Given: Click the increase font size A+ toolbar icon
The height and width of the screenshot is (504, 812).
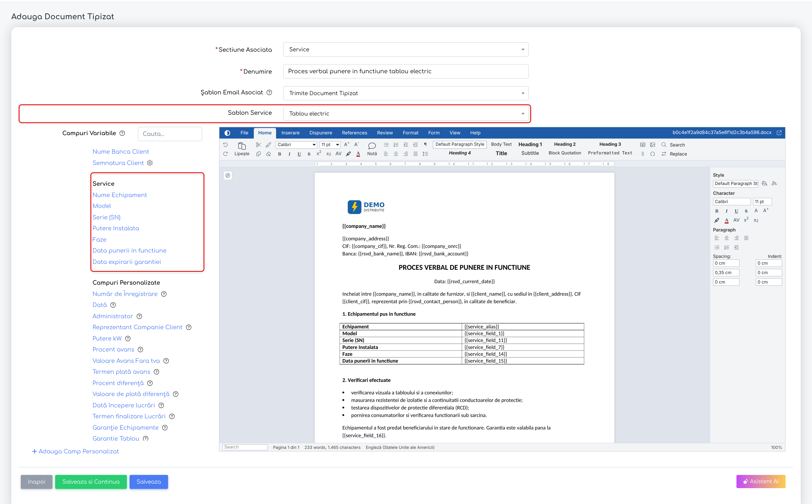Looking at the screenshot, I should 347,145.
